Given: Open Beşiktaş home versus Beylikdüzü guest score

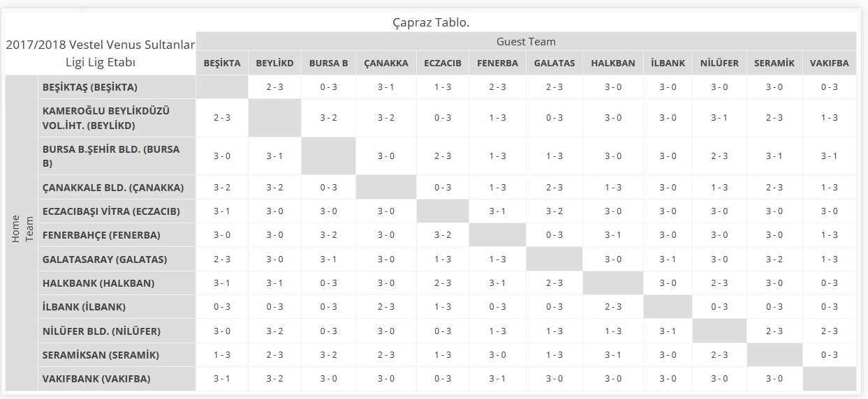Looking at the screenshot, I should [x=274, y=87].
